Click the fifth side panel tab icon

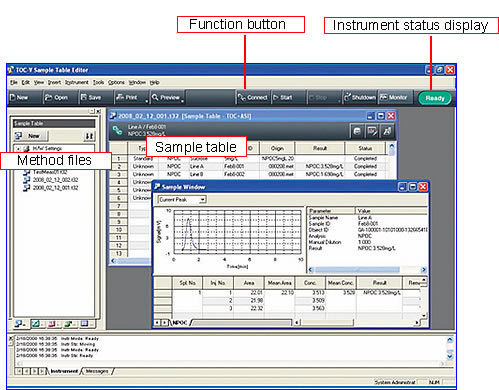point(85,323)
